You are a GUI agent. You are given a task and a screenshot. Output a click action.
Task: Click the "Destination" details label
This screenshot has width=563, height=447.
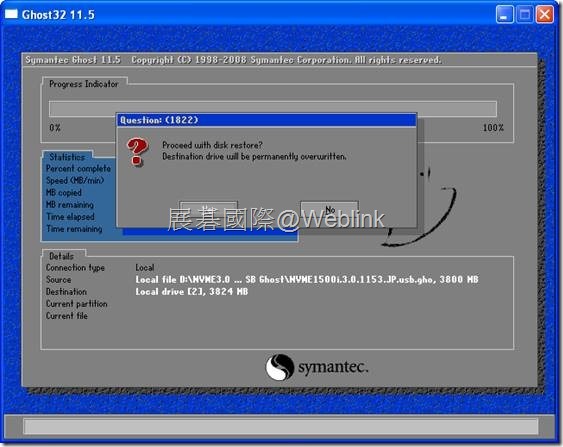click(x=66, y=292)
